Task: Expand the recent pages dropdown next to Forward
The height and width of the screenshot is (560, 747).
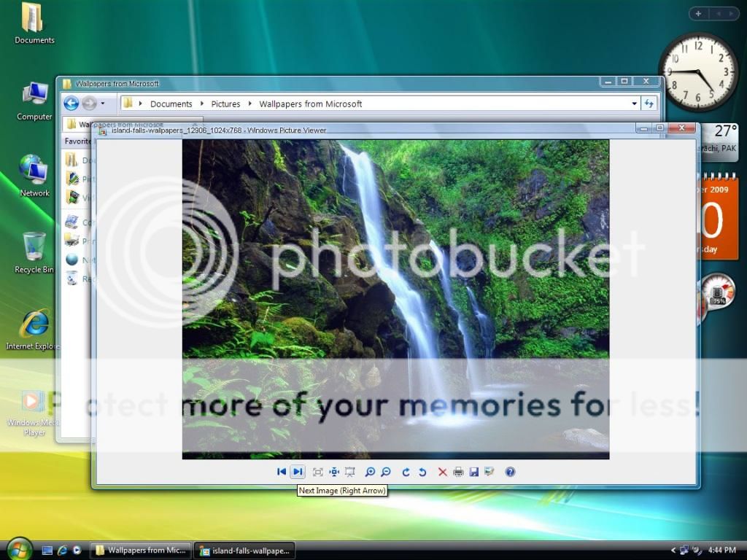Action: (103, 104)
